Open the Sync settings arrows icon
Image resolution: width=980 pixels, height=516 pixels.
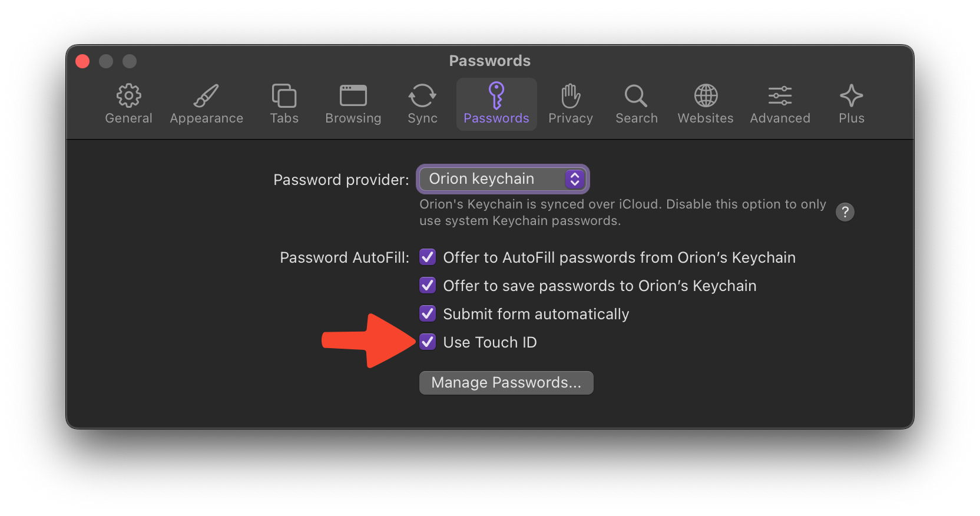(x=422, y=96)
